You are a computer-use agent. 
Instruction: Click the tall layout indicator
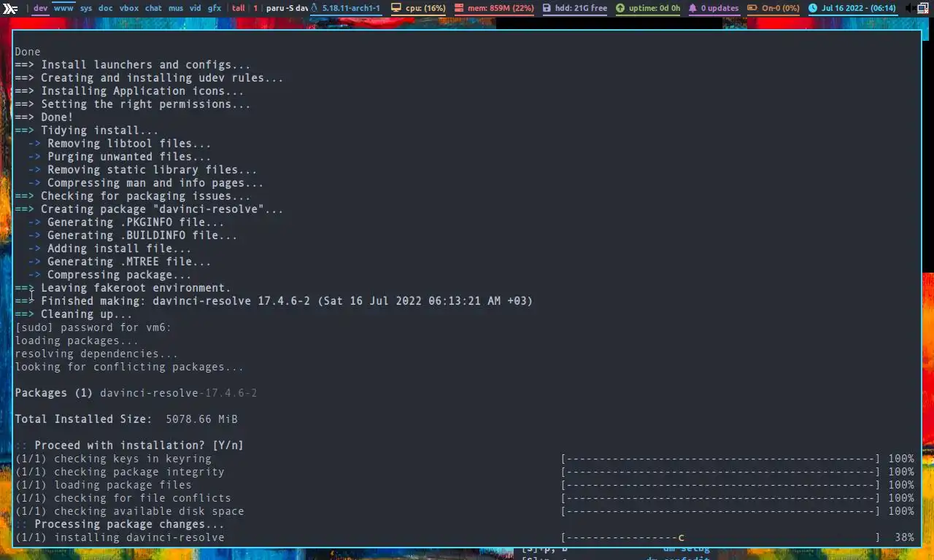point(239,9)
